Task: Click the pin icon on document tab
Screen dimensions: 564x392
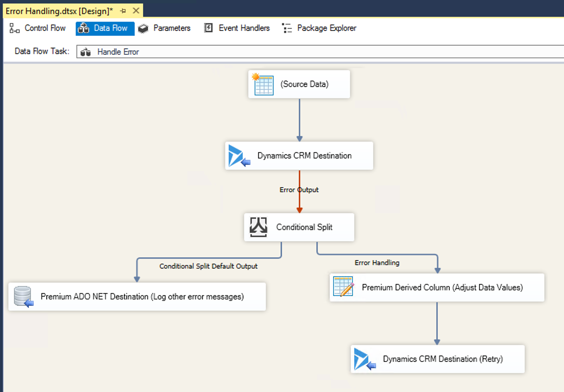Action: [x=123, y=11]
